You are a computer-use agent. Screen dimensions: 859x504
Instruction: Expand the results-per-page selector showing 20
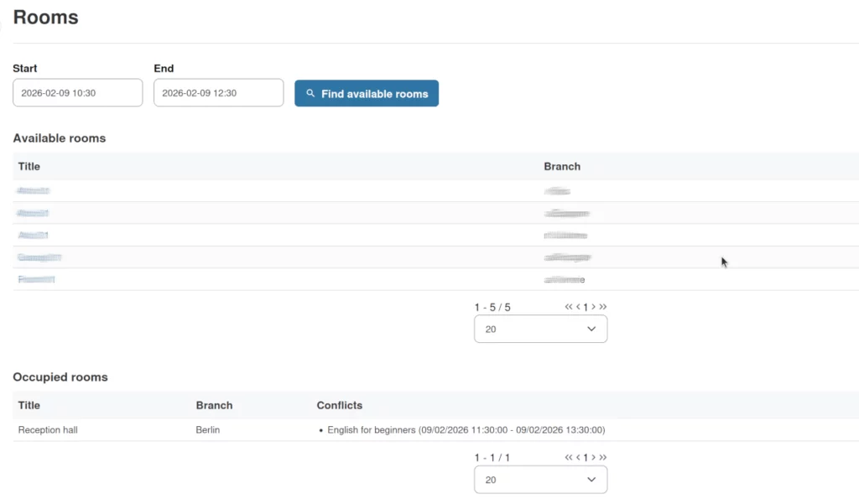coord(540,329)
